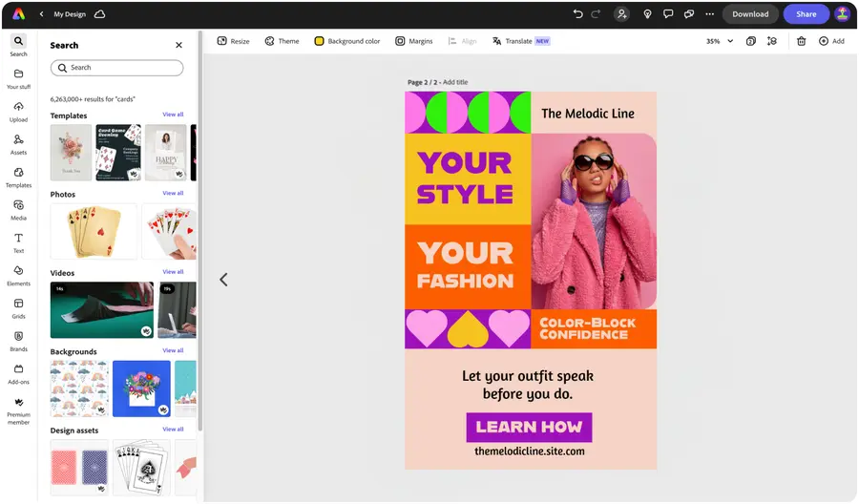Image resolution: width=859 pixels, height=504 pixels.
Task: Click the Upload icon in sidebar
Action: pyautogui.click(x=19, y=112)
